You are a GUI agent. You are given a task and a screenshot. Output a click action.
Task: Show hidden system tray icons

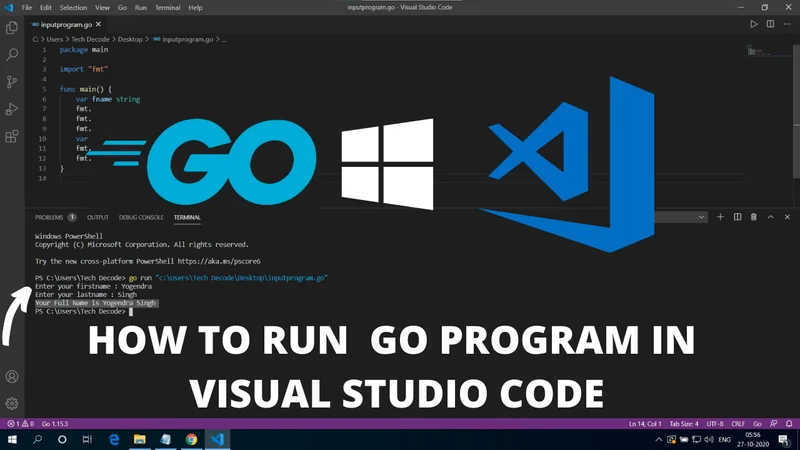[659, 439]
